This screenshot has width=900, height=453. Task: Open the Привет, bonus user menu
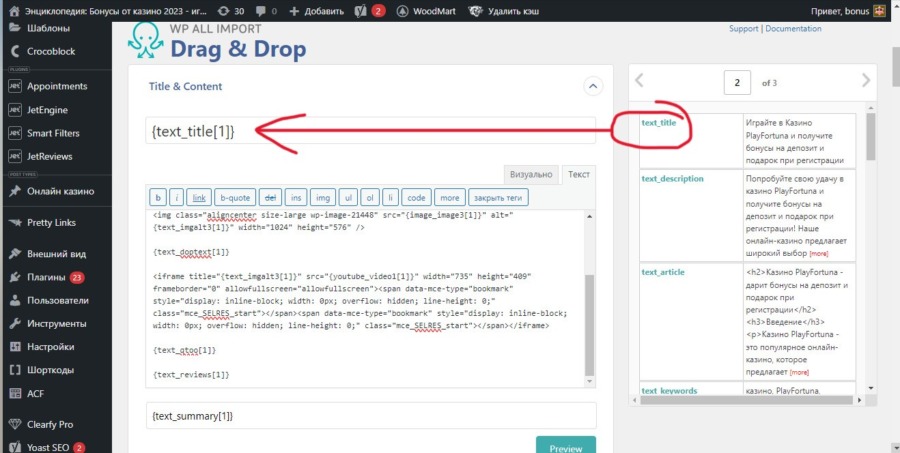coord(848,11)
